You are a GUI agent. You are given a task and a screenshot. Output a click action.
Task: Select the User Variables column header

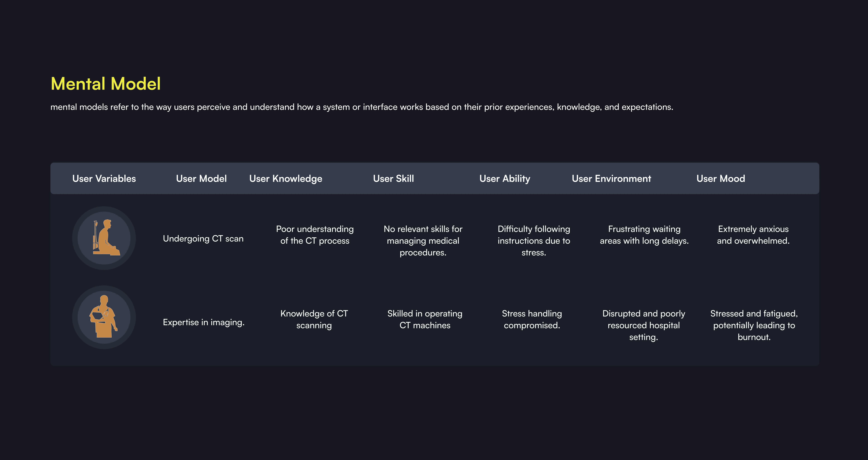pos(104,179)
